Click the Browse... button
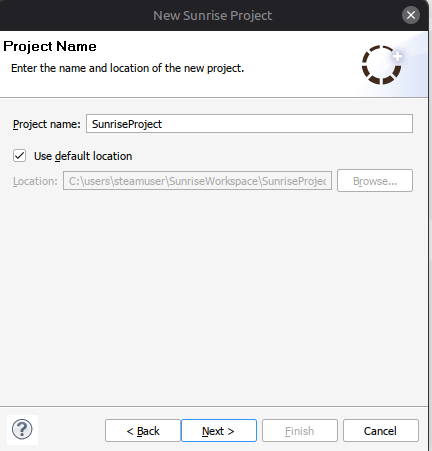This screenshot has width=432, height=451. pyautogui.click(x=375, y=181)
